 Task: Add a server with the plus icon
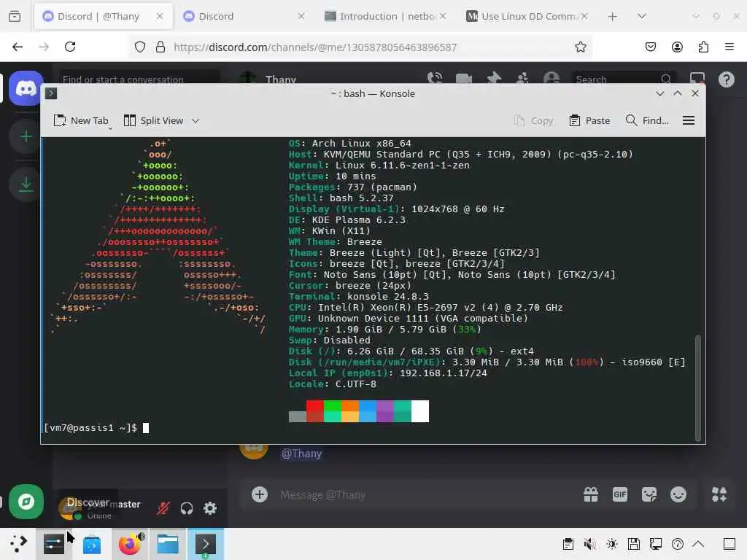(26, 136)
